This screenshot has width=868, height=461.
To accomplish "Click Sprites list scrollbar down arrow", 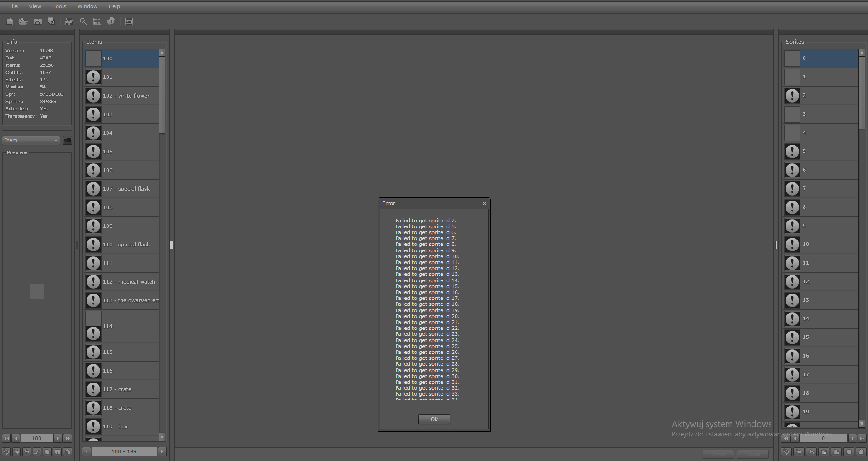I will [862, 424].
